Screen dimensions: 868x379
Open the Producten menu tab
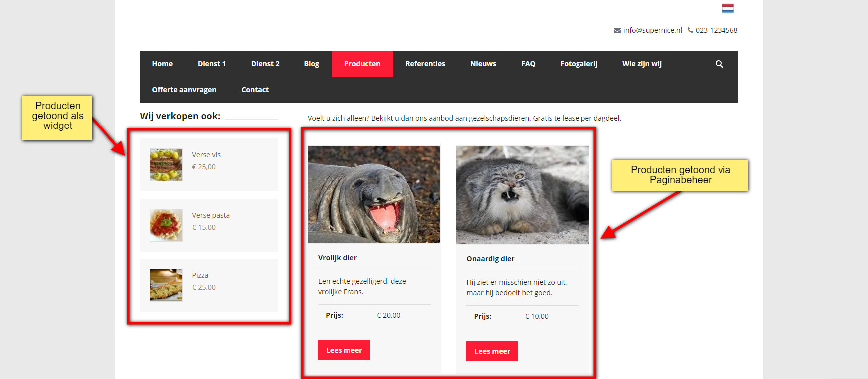coord(362,64)
